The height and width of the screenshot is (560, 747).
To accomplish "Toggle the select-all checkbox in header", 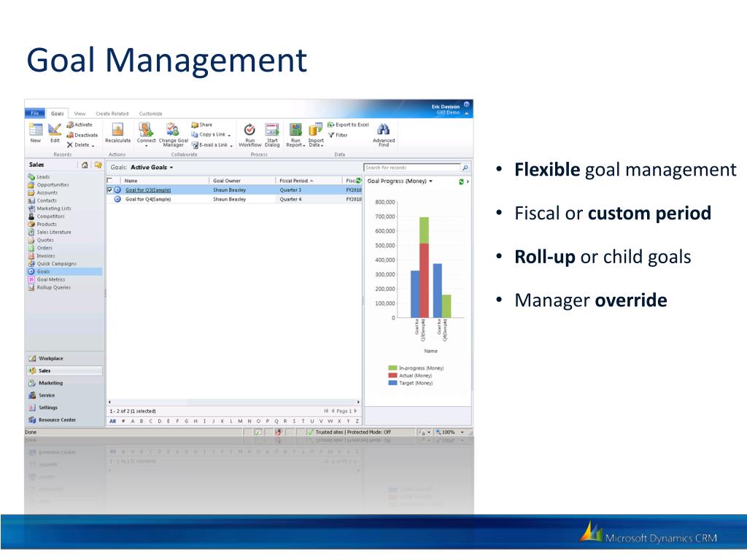I will [109, 181].
